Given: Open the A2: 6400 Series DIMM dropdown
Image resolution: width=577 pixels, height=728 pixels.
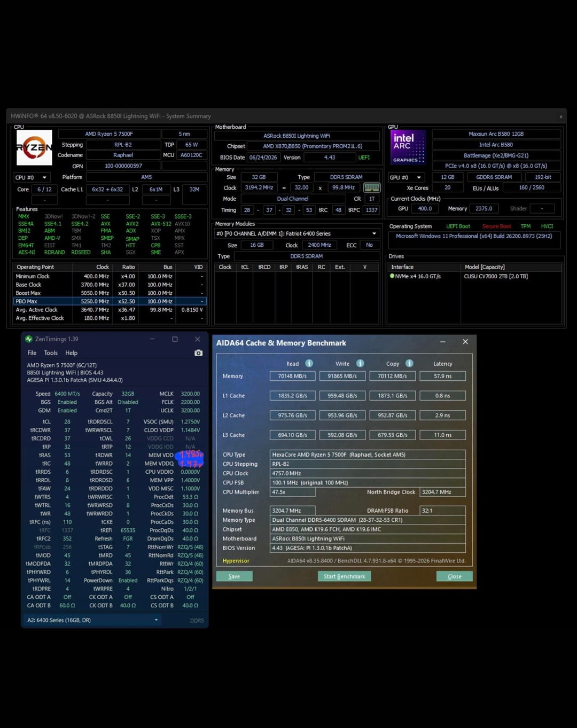Looking at the screenshot, I should click(93, 620).
